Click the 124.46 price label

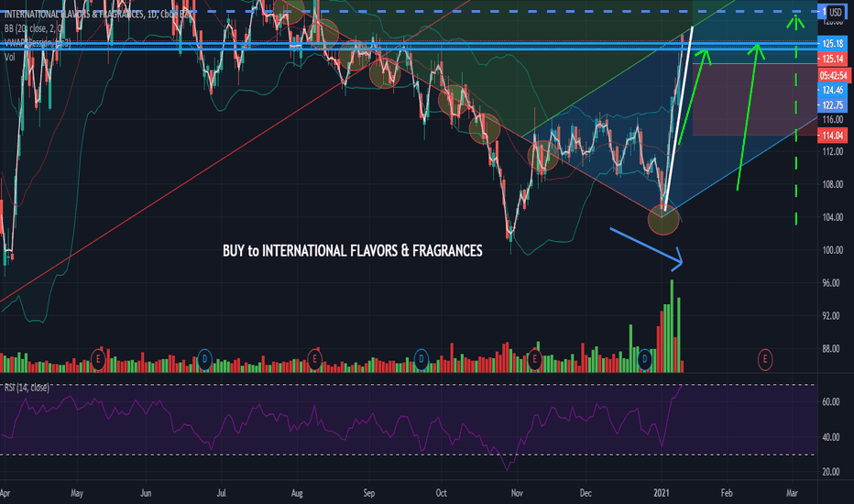coord(833,90)
